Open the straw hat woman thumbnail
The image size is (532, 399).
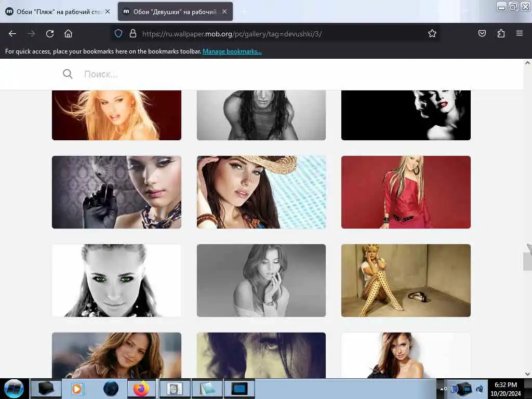click(x=261, y=192)
